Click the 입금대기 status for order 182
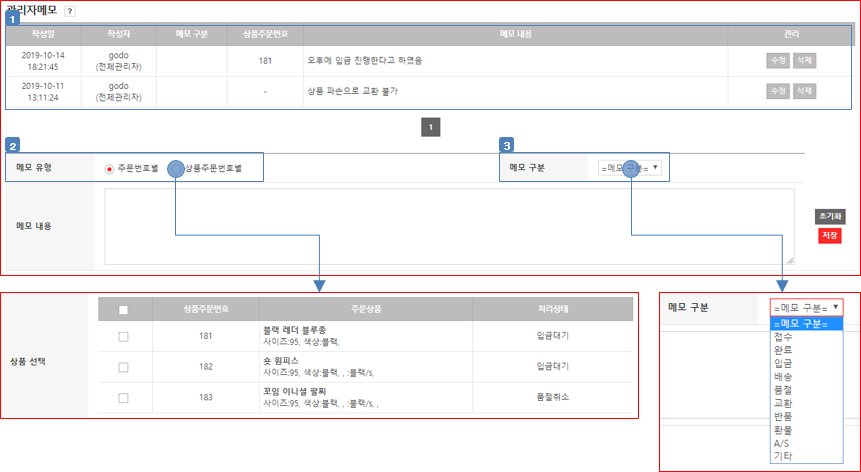The width and height of the screenshot is (861, 472). (x=552, y=367)
